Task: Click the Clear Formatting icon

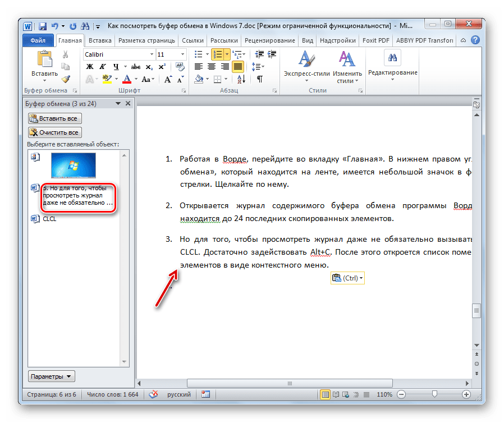Action: (x=180, y=67)
